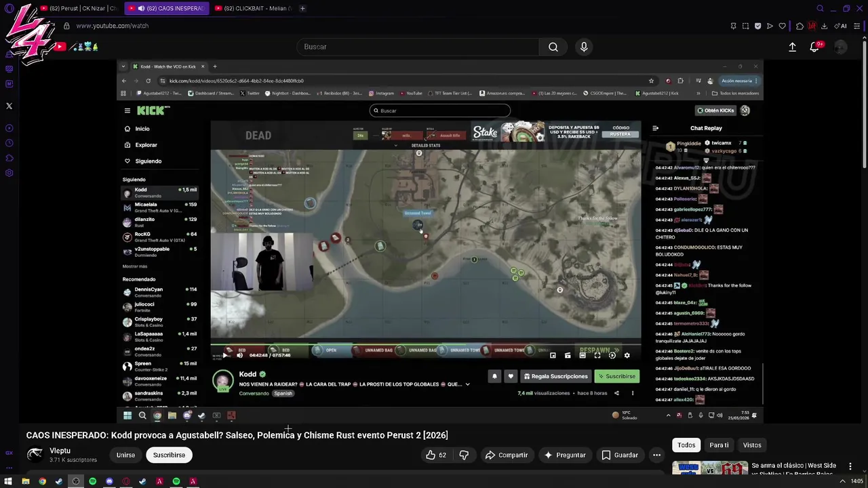Open the Easy Setup menu icon
The width and height of the screenshot is (868, 488).
[857, 26]
